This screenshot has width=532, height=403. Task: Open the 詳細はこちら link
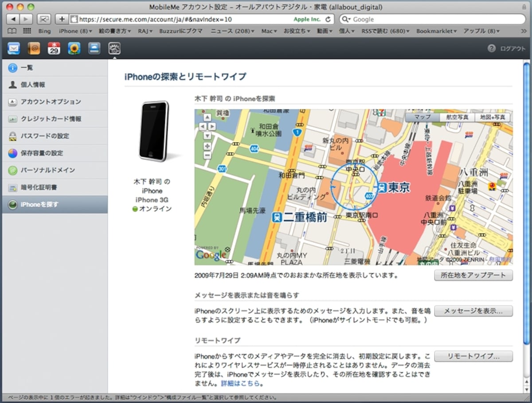[x=240, y=383]
